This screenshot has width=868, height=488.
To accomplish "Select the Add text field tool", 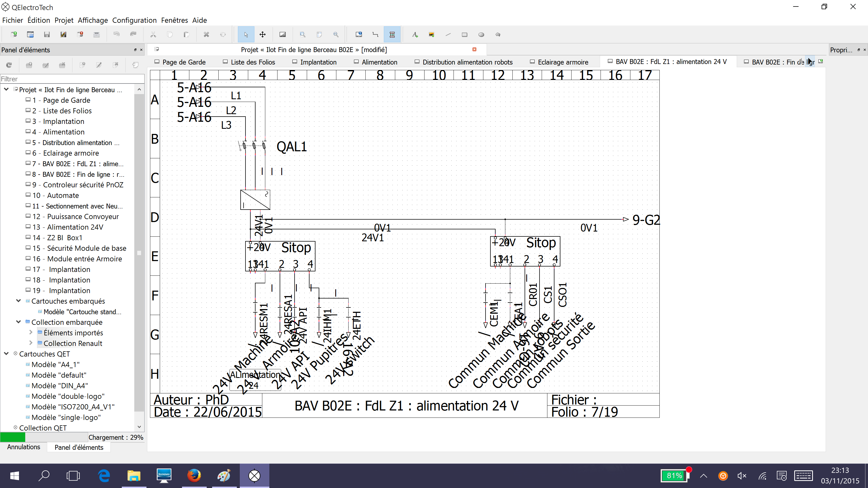I will point(415,34).
